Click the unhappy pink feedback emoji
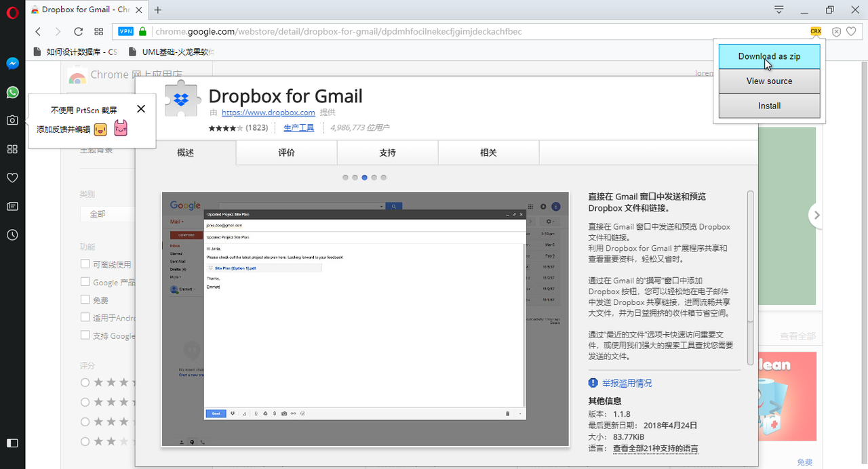Screen dimensions: 868x469 [x=121, y=127]
